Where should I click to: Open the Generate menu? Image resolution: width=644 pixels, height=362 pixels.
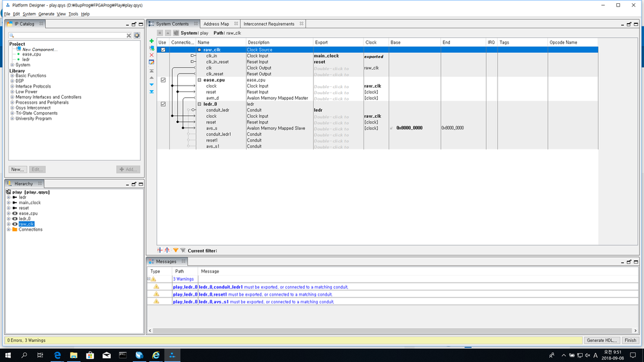46,14
